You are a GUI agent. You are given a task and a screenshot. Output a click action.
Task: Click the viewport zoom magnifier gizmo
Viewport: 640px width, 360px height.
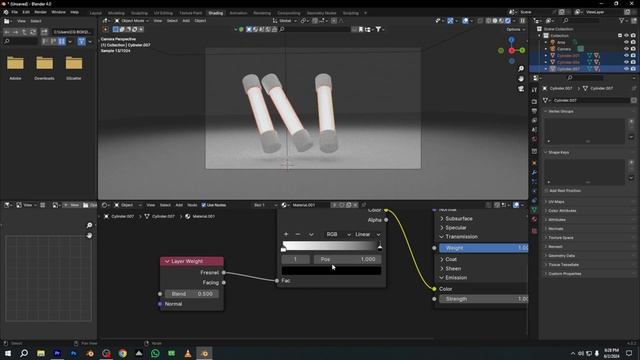coord(521,69)
